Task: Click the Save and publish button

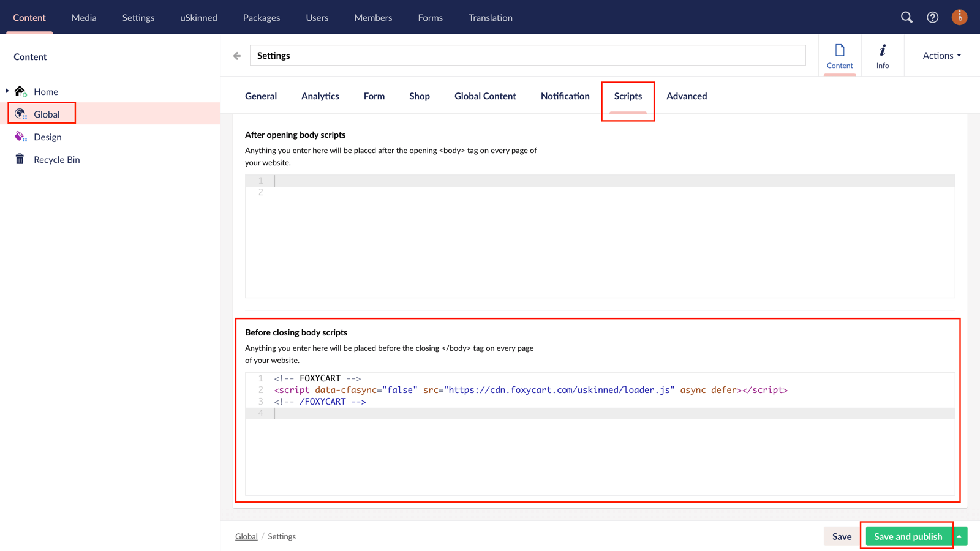Action: 908,536
